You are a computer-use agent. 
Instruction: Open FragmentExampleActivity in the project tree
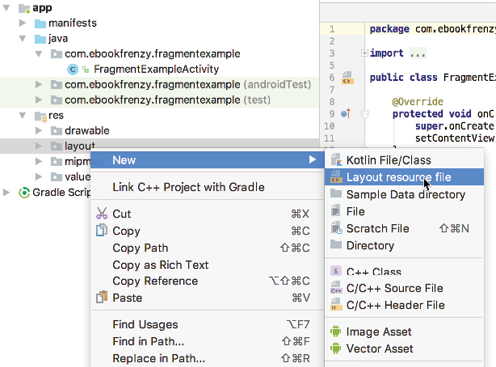click(156, 69)
